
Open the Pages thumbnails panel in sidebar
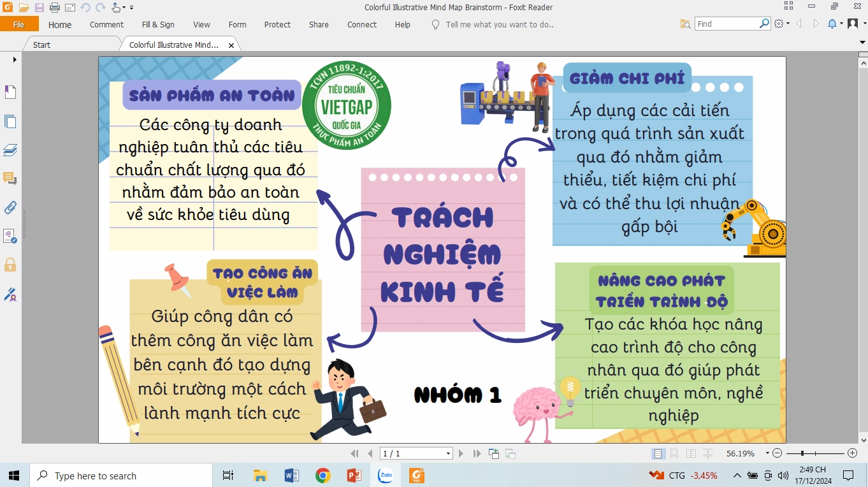(10, 121)
